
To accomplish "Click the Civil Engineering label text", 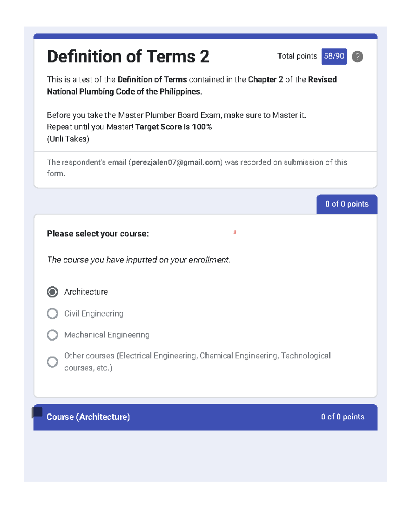I will tap(94, 313).
